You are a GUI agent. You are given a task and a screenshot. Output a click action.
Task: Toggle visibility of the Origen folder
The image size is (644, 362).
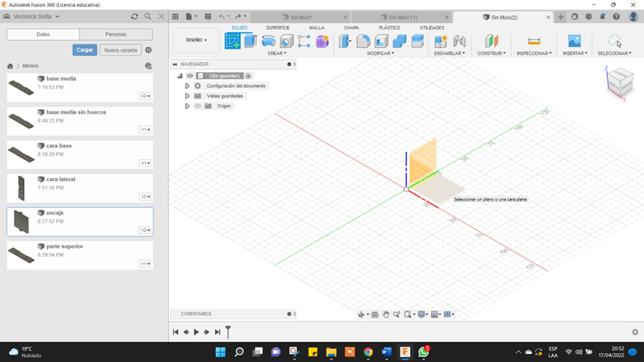tap(198, 106)
